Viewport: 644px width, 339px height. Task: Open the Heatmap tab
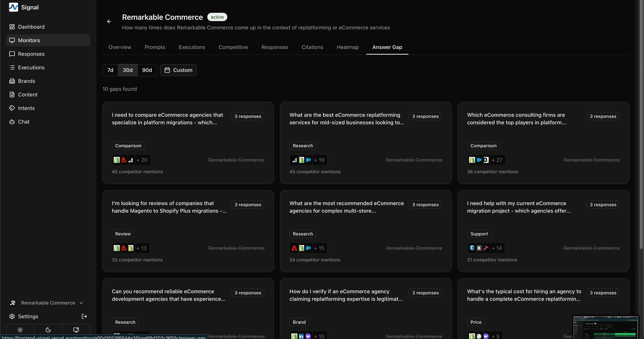pos(348,47)
